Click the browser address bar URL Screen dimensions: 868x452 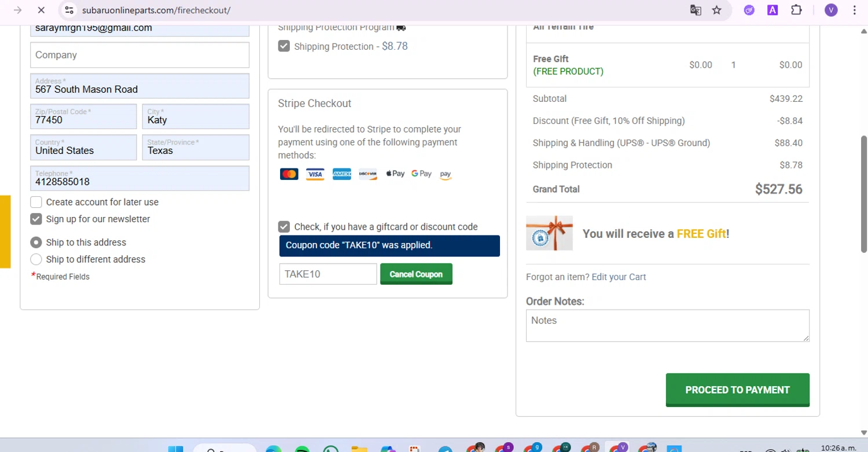click(x=156, y=10)
